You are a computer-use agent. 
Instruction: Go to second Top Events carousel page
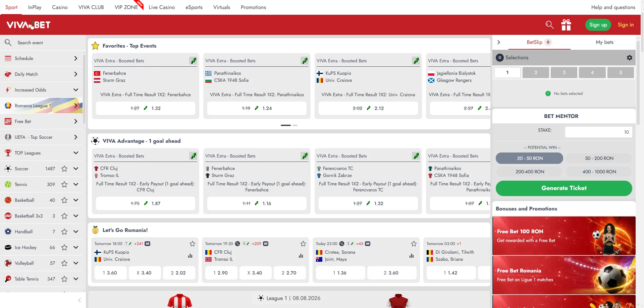pyautogui.click(x=295, y=125)
